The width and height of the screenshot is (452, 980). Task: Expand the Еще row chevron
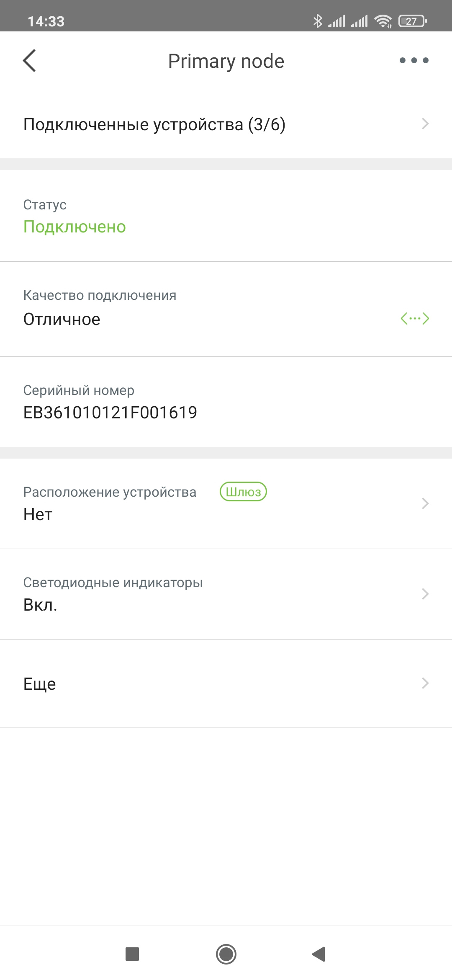[425, 683]
